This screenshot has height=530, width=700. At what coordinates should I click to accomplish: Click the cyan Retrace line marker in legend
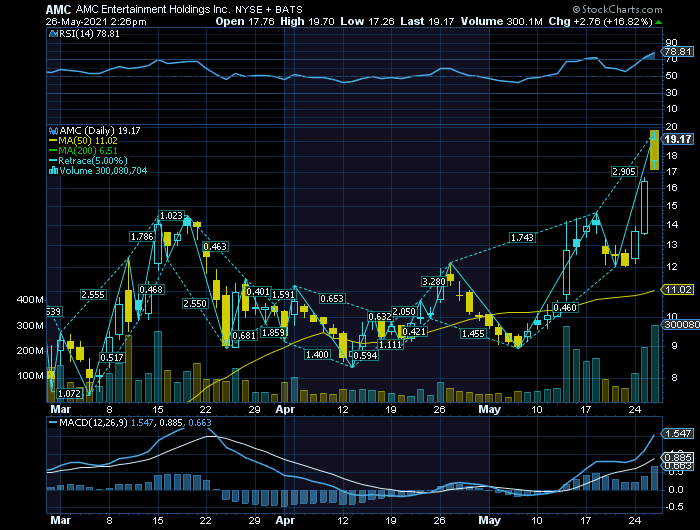53,161
